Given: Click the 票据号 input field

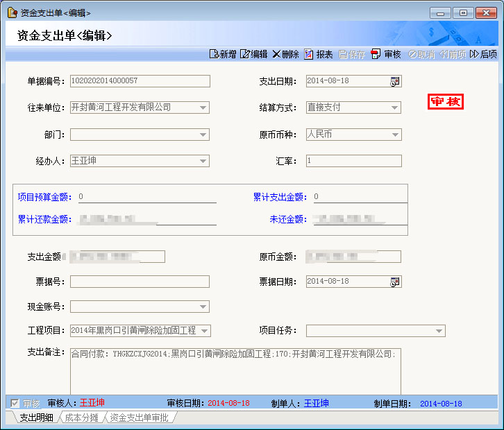Looking at the screenshot, I should (x=140, y=282).
